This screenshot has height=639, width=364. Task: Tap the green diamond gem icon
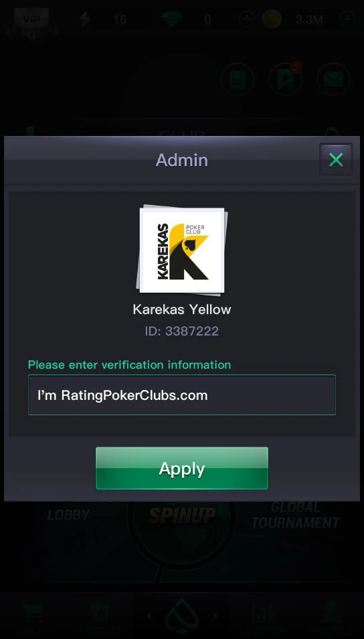[x=171, y=19]
